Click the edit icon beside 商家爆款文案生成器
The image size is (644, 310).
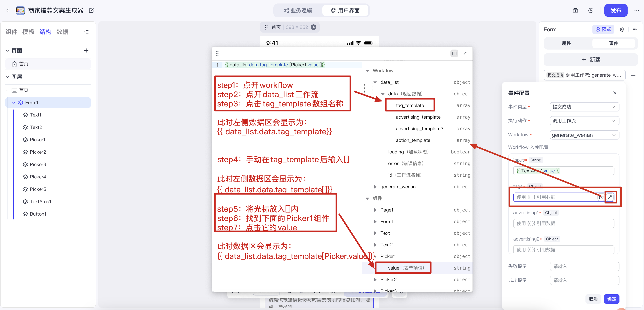pos(91,10)
